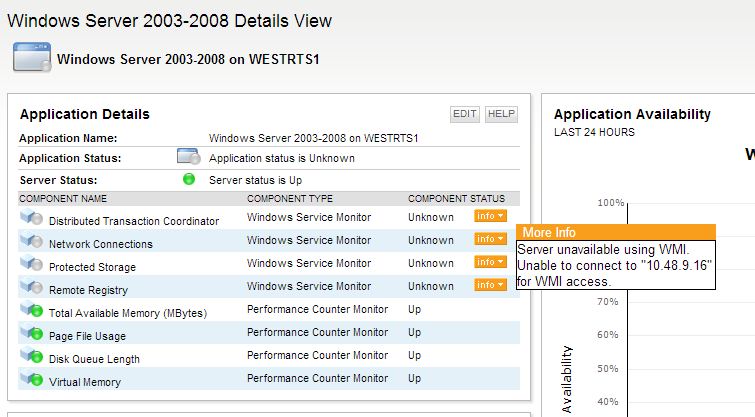Click the Unknown status in the Remote Registry row
Image resolution: width=755 pixels, height=417 pixels.
coord(431,286)
